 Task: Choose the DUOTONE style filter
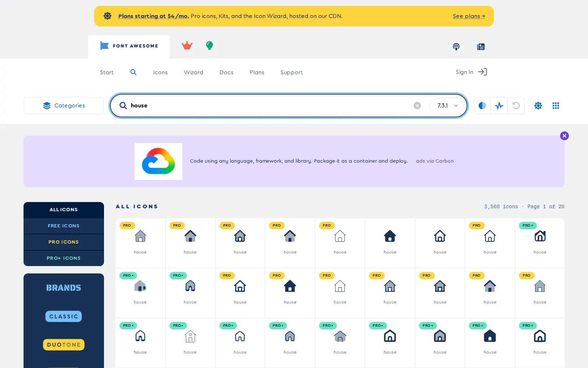click(x=64, y=345)
